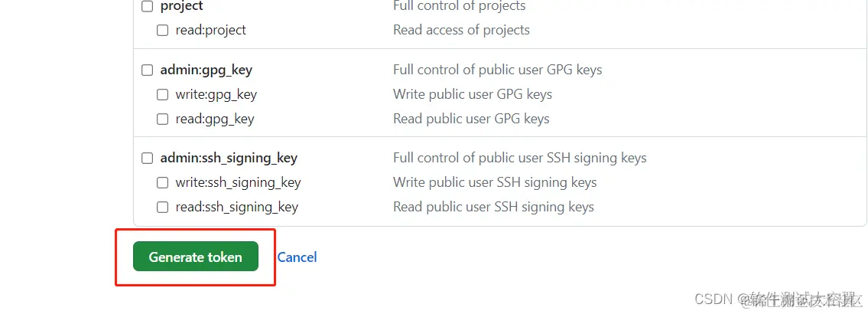Check the write:ssh_signing_key box
868x314 pixels.
point(163,183)
